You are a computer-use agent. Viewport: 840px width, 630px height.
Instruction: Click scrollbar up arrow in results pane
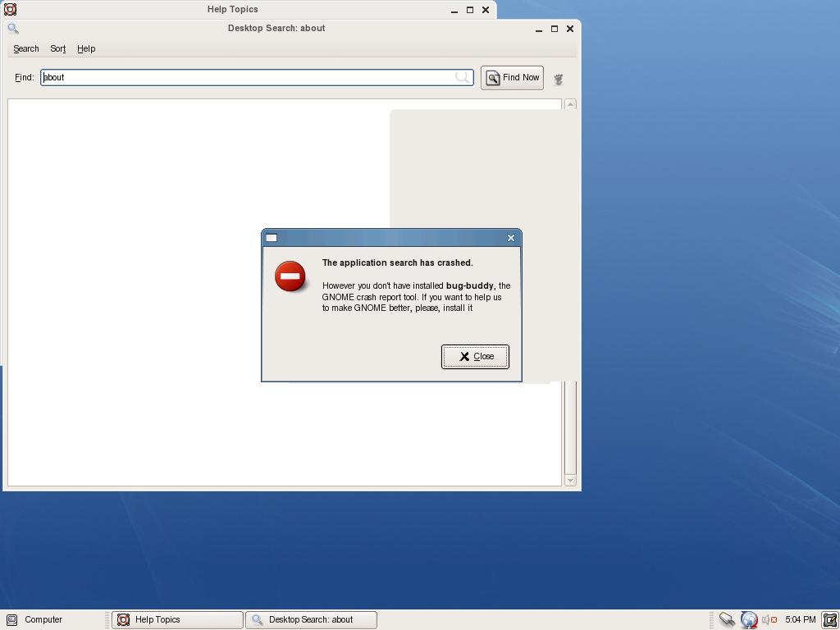click(x=571, y=104)
